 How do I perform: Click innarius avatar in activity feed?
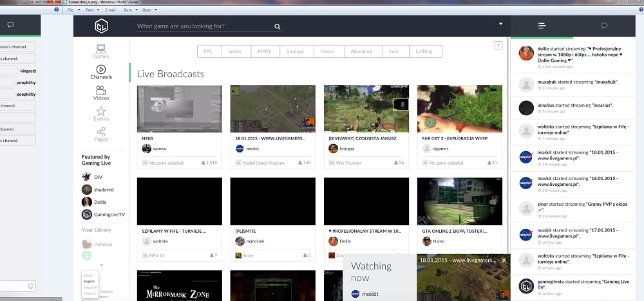click(526, 108)
